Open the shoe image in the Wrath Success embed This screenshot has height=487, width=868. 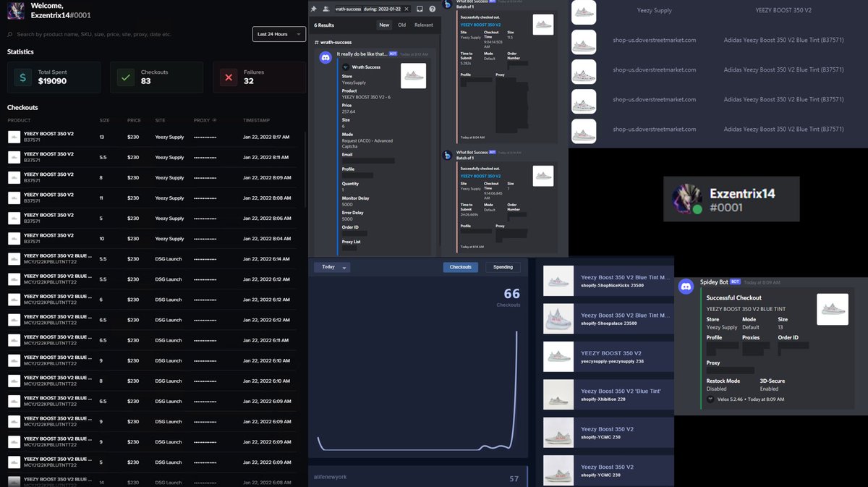[x=413, y=76]
